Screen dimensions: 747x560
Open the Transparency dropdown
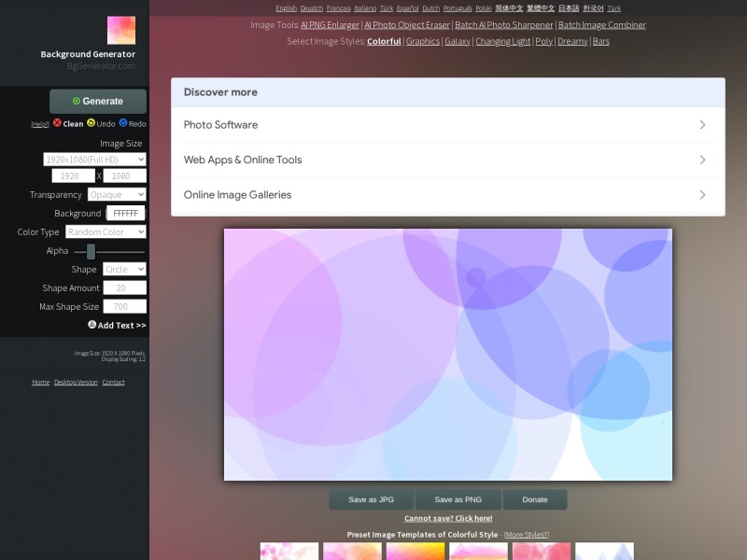[117, 194]
